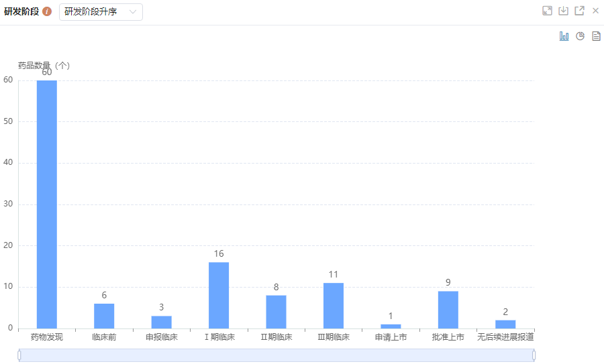Expand the chart to fullscreen
This screenshot has width=604, height=364.
(x=548, y=11)
